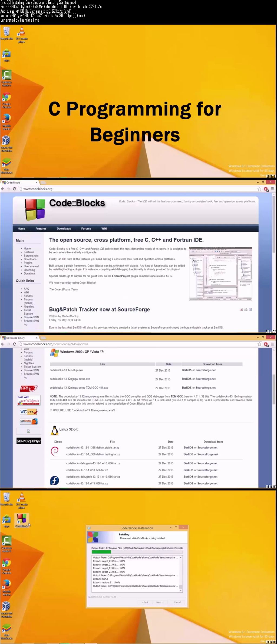Click the TDM-GCC link in the NOTE paragraph

pyautogui.click(x=177, y=397)
